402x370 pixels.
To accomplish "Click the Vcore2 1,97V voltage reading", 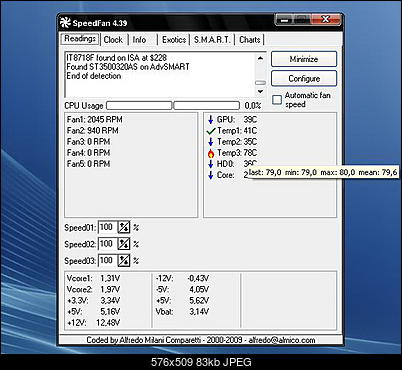I will pos(93,289).
